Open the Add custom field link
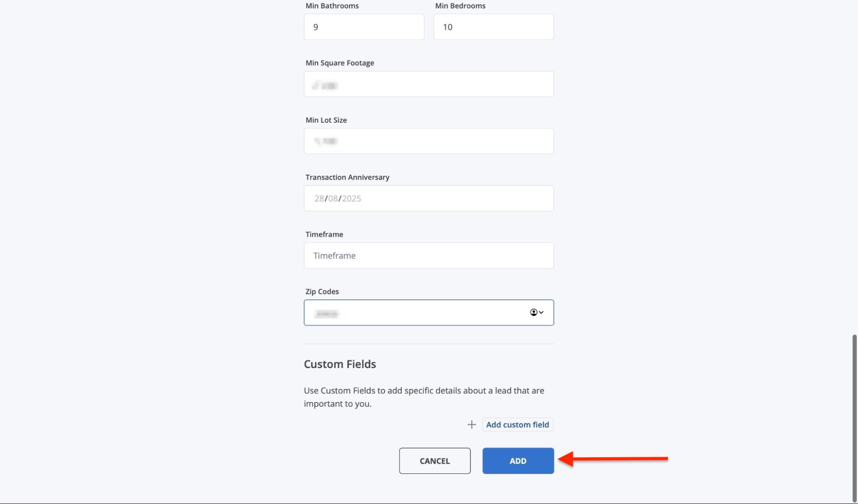Image resolution: width=858 pixels, height=504 pixels. coord(517,425)
